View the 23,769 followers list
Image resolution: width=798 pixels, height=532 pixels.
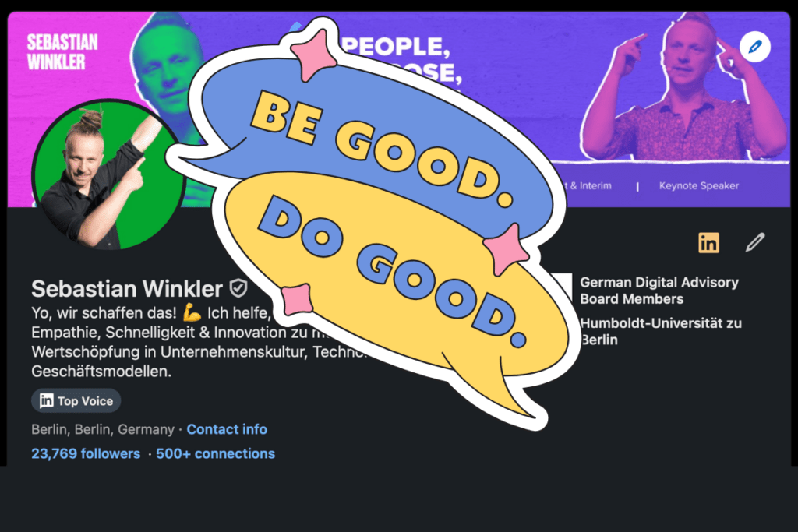(86, 453)
